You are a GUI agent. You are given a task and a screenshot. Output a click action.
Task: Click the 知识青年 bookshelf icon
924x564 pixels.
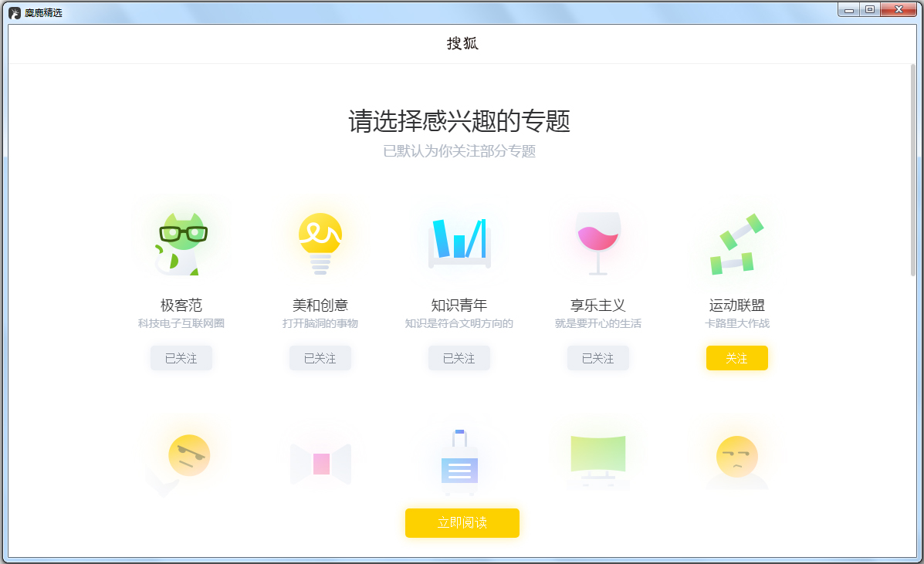[459, 243]
